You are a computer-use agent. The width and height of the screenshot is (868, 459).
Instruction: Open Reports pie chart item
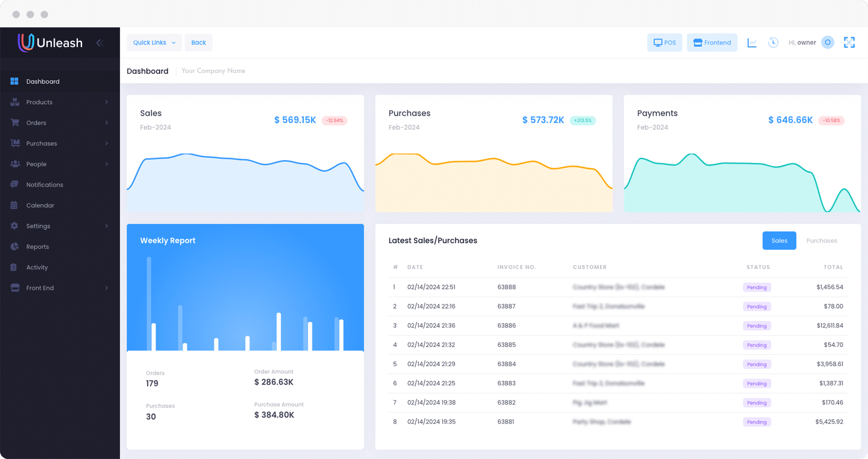click(x=37, y=246)
